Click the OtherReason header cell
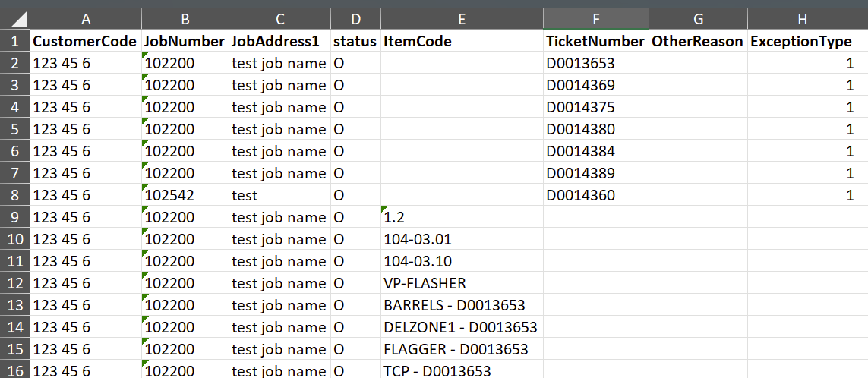Viewport: 868px width, 378px height. pyautogui.click(x=698, y=41)
